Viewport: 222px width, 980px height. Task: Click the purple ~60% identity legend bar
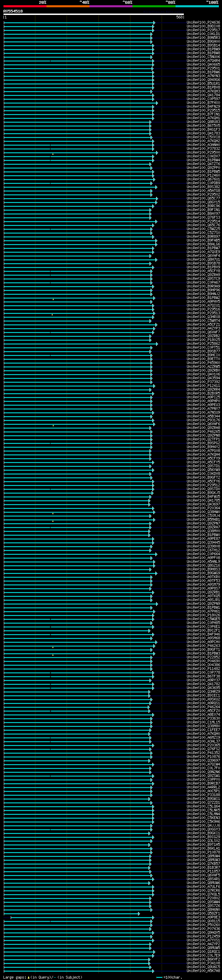pos(111,6)
